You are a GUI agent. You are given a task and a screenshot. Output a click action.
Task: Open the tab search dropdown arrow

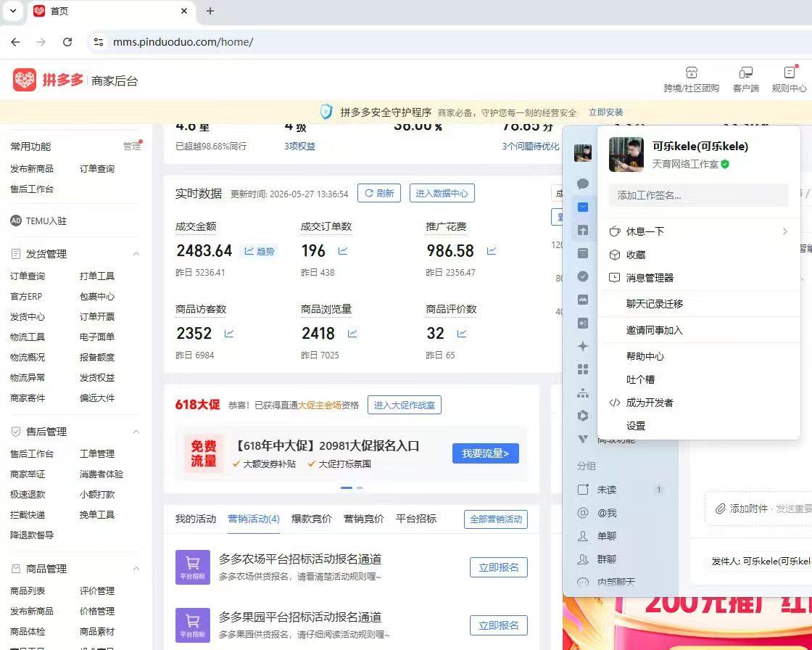pos(13,11)
